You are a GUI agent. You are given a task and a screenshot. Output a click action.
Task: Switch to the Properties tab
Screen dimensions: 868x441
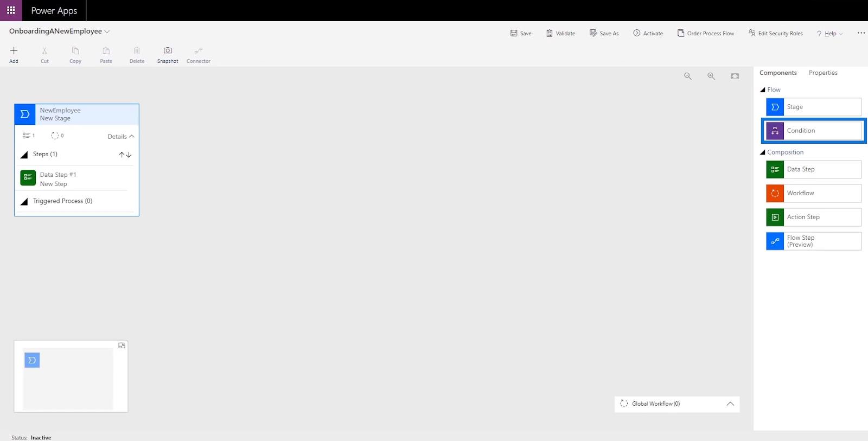[823, 73]
